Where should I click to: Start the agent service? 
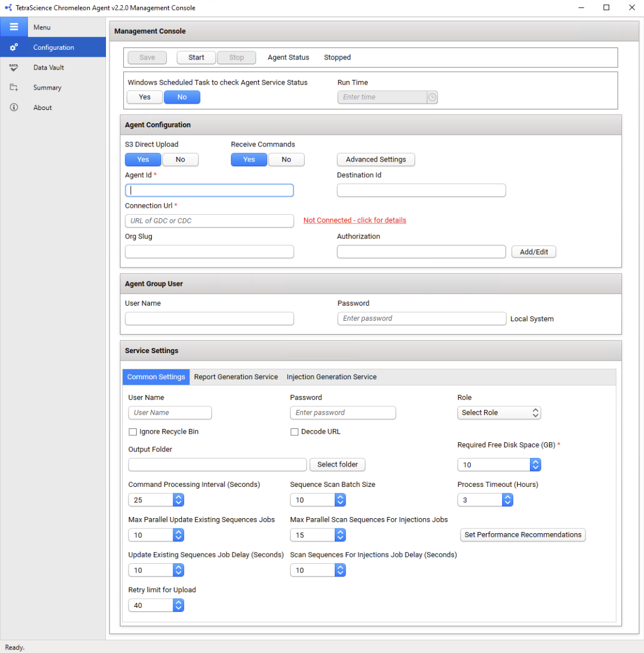(196, 57)
